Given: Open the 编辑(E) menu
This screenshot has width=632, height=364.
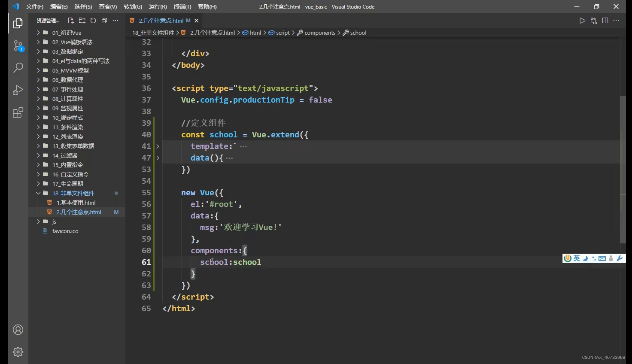Looking at the screenshot, I should coord(59,6).
